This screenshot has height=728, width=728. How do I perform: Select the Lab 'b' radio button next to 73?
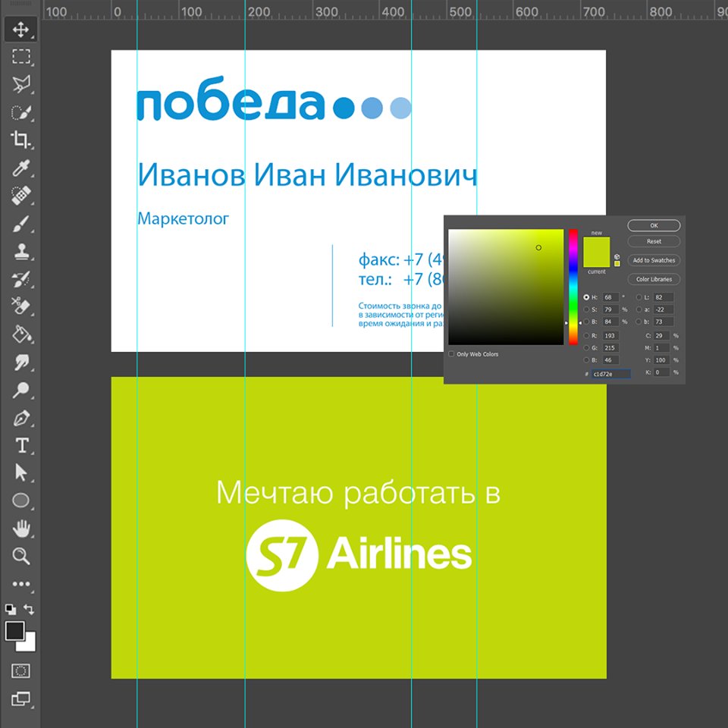(x=639, y=322)
